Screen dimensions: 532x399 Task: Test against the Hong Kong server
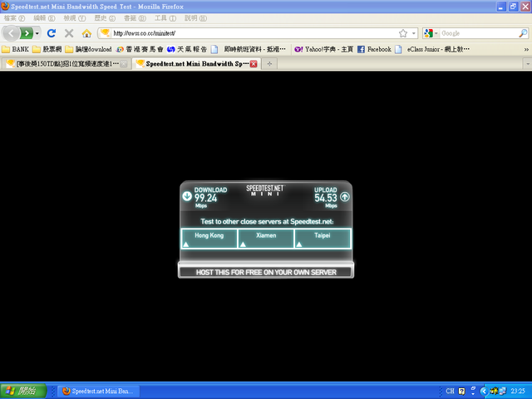coord(209,239)
